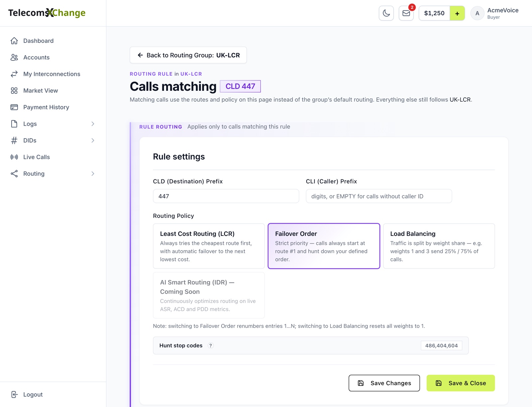Click Save & Close button
Viewport: 532px width, 407px height.
click(461, 383)
